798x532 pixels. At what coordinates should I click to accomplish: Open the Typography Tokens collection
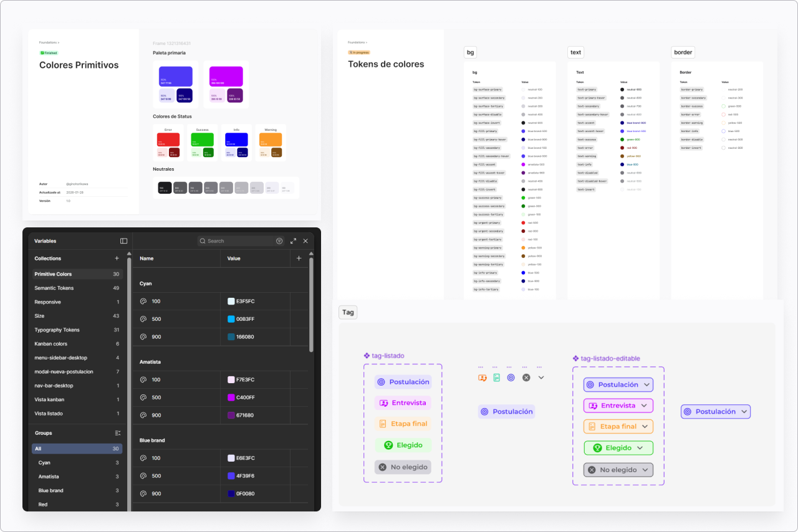coord(57,330)
